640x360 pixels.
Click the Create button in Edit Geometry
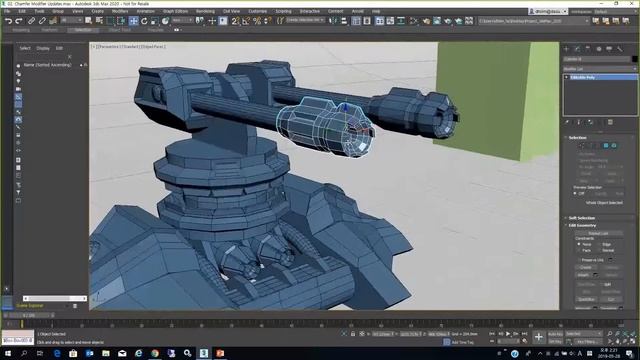586,267
